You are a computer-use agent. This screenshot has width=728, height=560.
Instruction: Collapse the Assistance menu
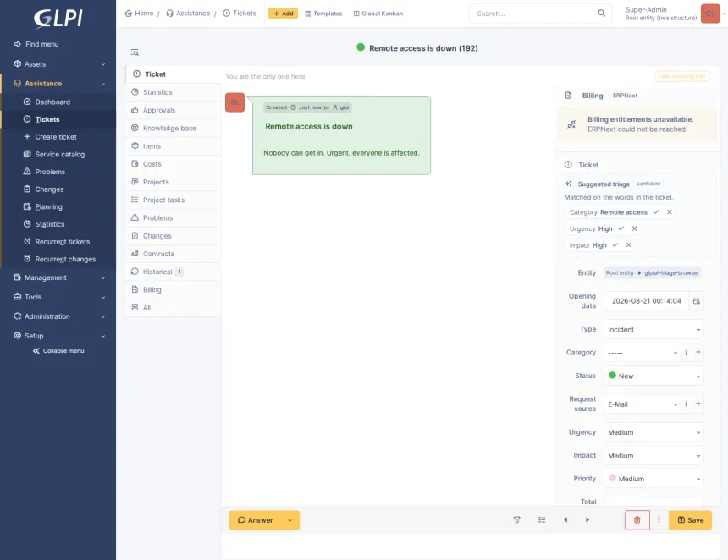(x=59, y=84)
